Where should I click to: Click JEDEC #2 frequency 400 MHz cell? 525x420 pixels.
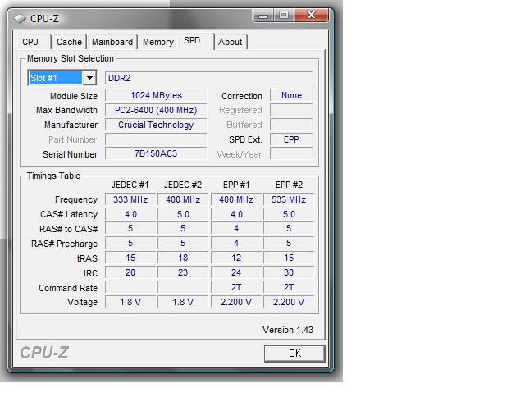(183, 199)
